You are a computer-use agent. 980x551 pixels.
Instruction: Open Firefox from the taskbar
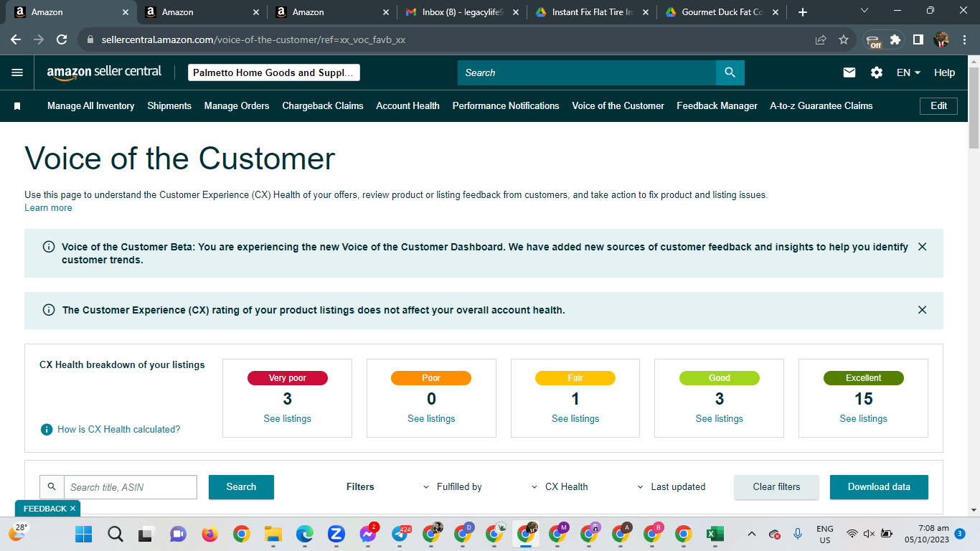coord(209,534)
